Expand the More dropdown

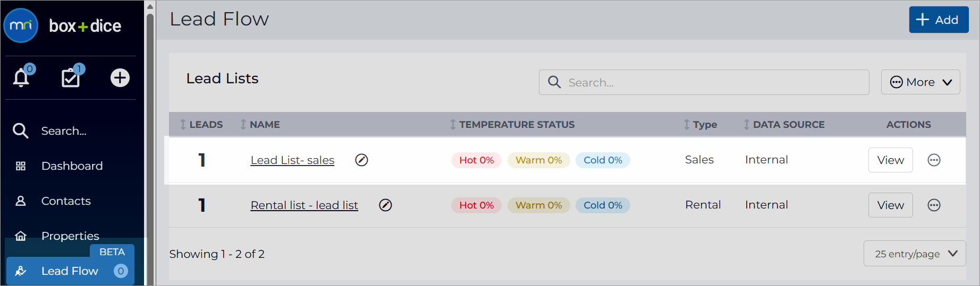(920, 82)
